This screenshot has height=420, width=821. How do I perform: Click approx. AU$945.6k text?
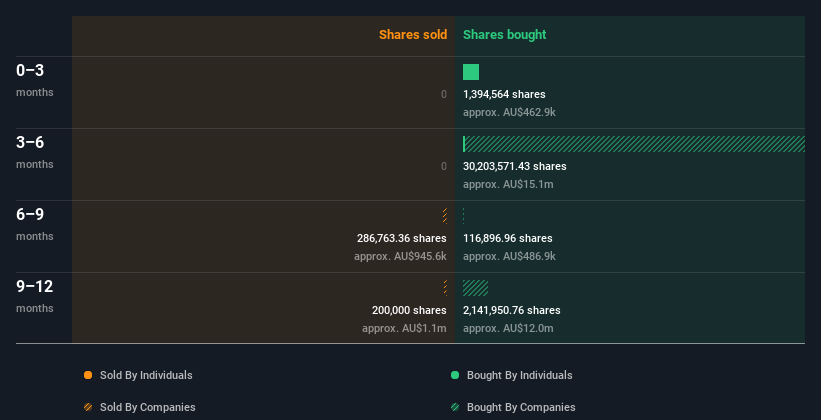[x=401, y=256]
